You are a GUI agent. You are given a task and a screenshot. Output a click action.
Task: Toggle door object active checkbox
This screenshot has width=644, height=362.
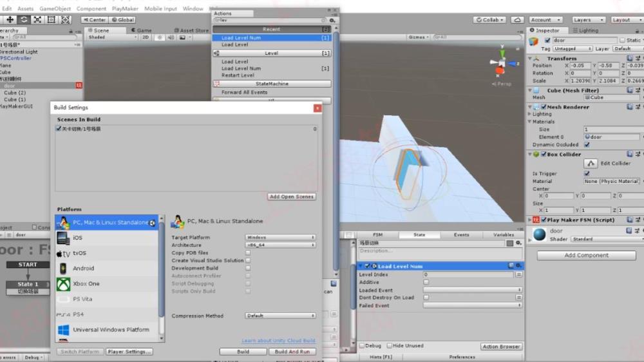pos(547,41)
